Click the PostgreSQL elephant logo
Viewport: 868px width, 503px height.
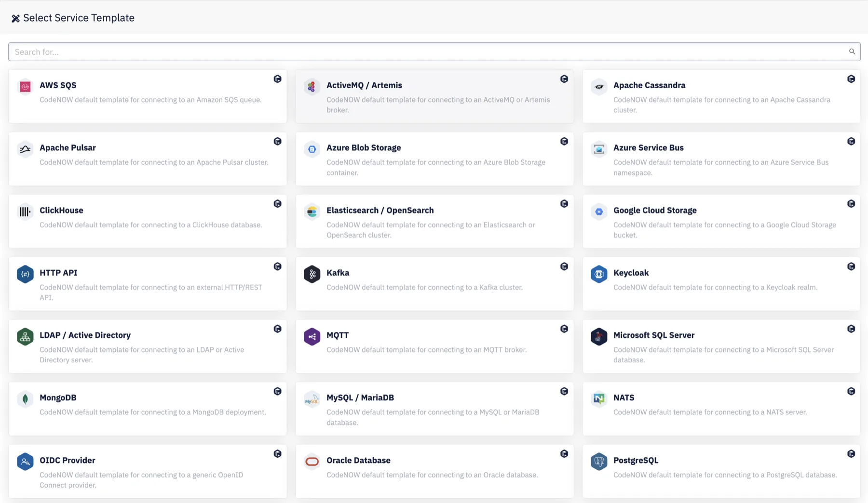(x=599, y=462)
